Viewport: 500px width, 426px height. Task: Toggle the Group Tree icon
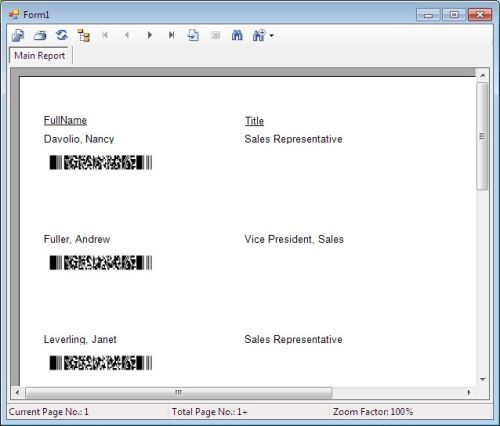pos(83,35)
